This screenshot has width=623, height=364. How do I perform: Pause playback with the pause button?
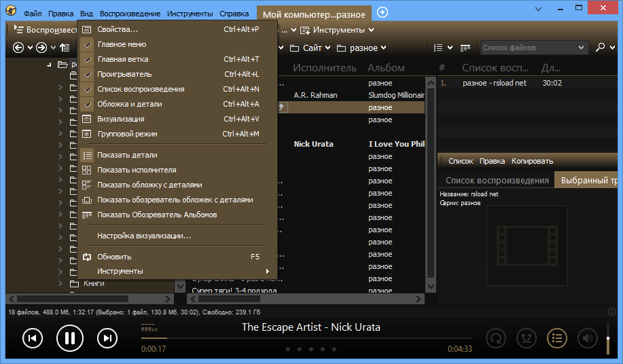click(69, 338)
